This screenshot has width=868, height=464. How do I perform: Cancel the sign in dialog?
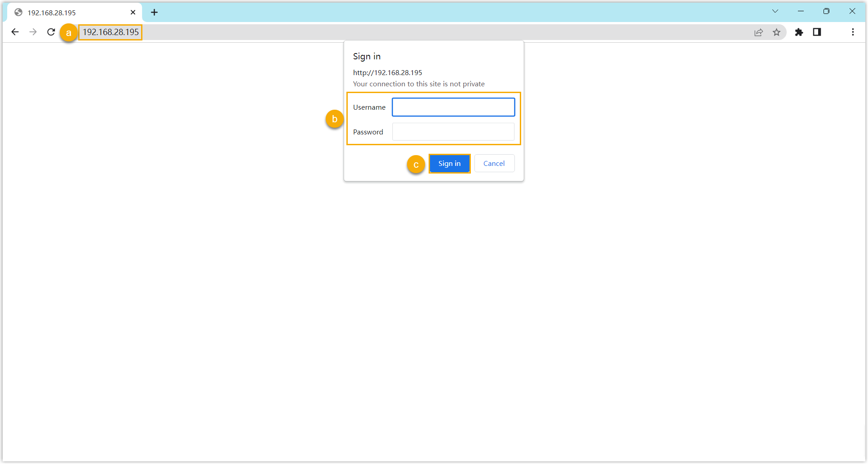494,163
